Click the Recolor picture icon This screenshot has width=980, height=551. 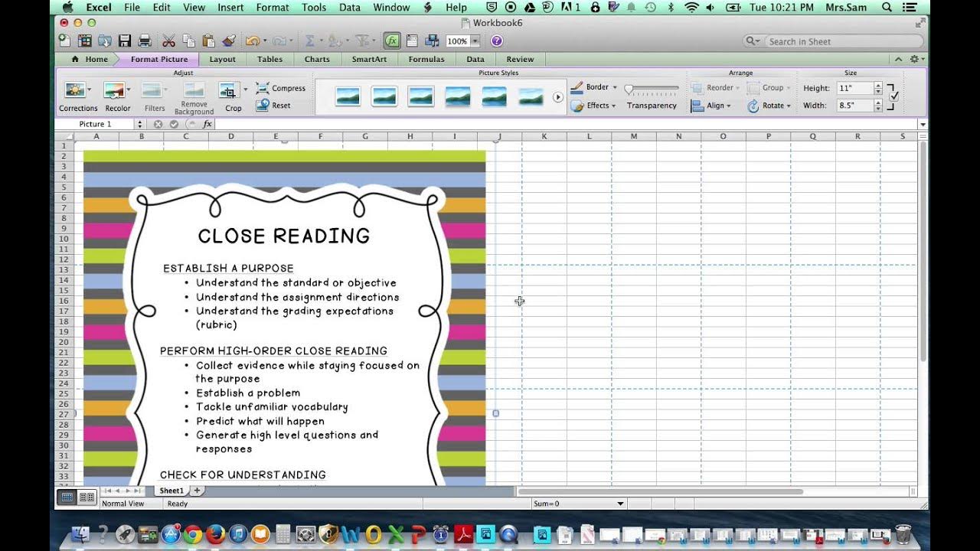tap(114, 90)
